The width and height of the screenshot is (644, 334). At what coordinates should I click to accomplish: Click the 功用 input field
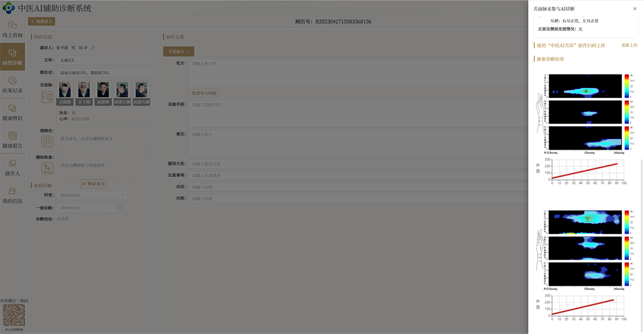pyautogui.click(x=358, y=187)
